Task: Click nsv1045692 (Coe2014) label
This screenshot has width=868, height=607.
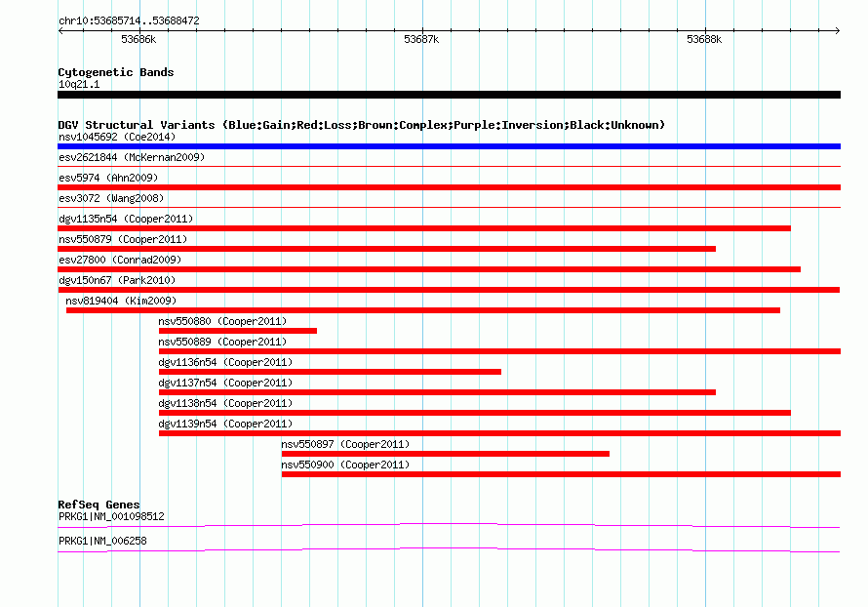Action: coord(117,137)
